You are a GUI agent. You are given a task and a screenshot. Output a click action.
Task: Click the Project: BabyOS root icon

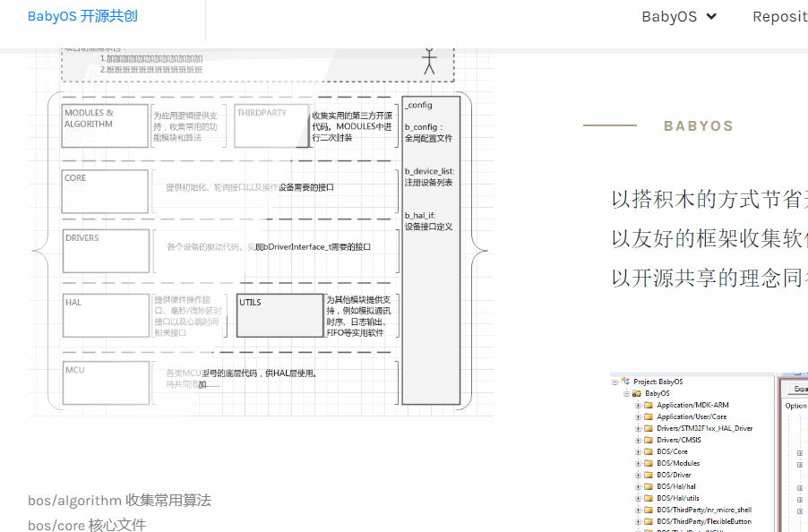tap(624, 382)
